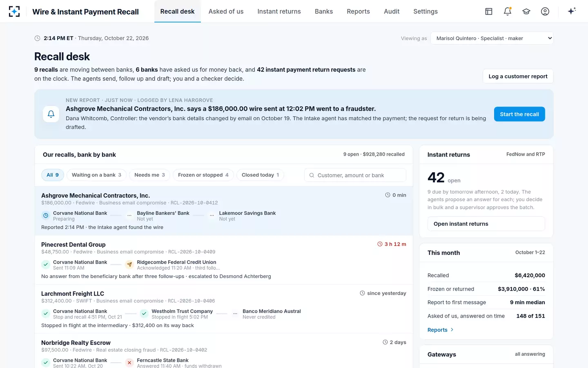Click Open instant returns button
The width and height of the screenshot is (588, 368).
[486, 224]
